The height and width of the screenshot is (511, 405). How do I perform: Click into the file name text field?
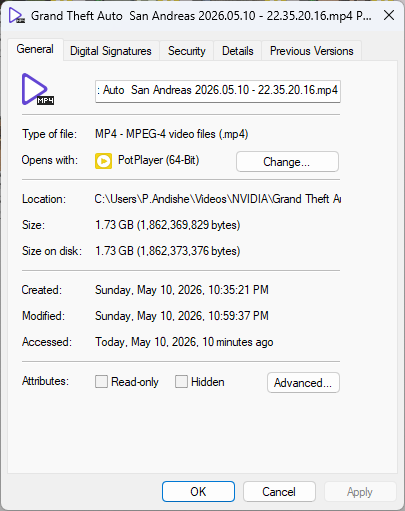[x=218, y=91]
